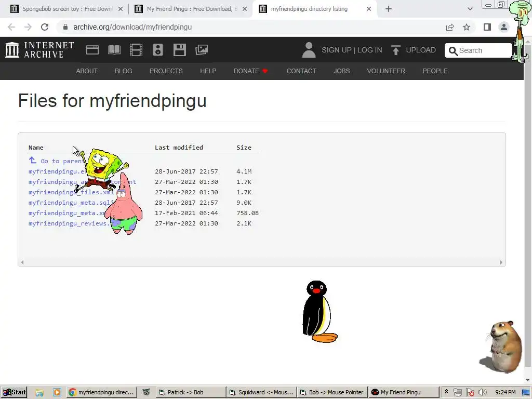The width and height of the screenshot is (532, 399).
Task: Open the Software floppy disk icon
Action: point(179,50)
